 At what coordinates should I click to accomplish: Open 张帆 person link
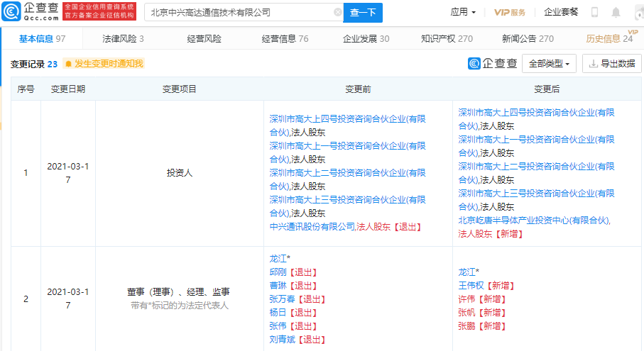click(x=466, y=313)
